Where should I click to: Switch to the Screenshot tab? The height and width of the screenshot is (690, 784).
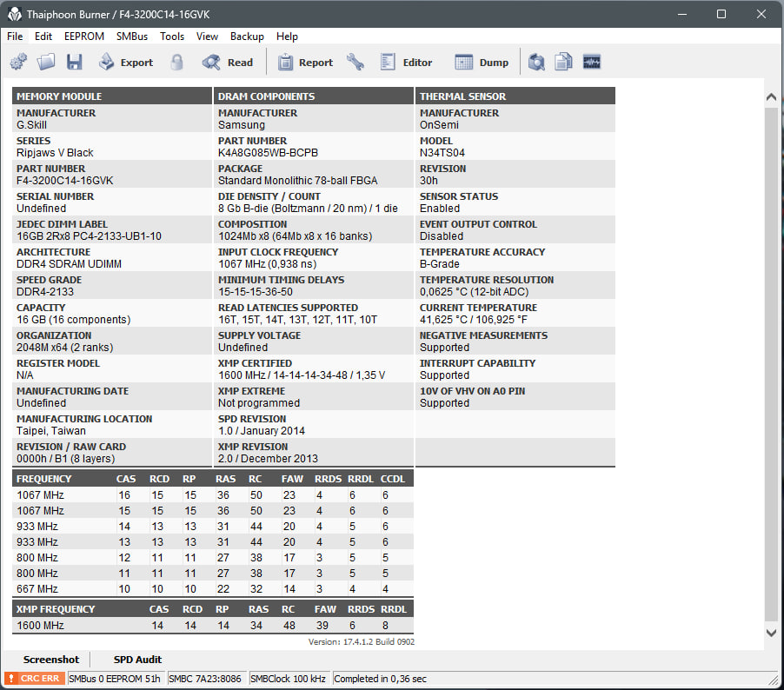point(51,660)
